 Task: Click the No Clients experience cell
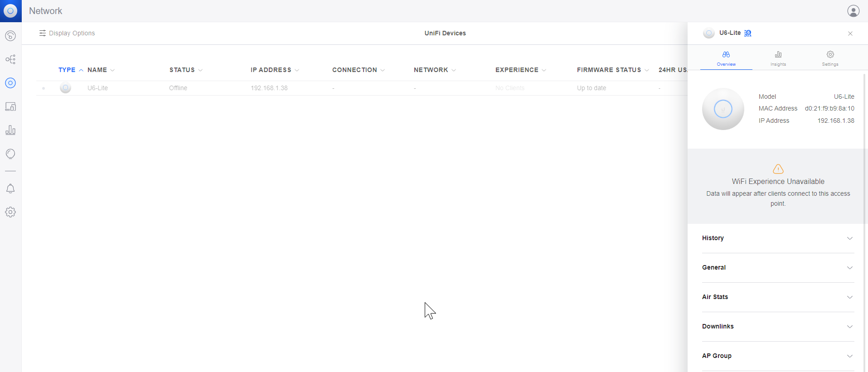click(x=510, y=88)
